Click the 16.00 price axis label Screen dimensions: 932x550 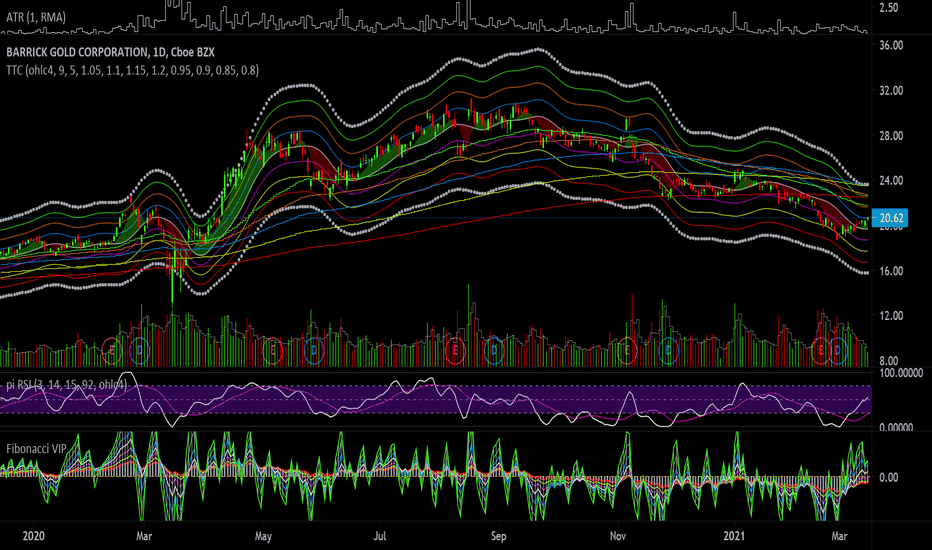[891, 271]
